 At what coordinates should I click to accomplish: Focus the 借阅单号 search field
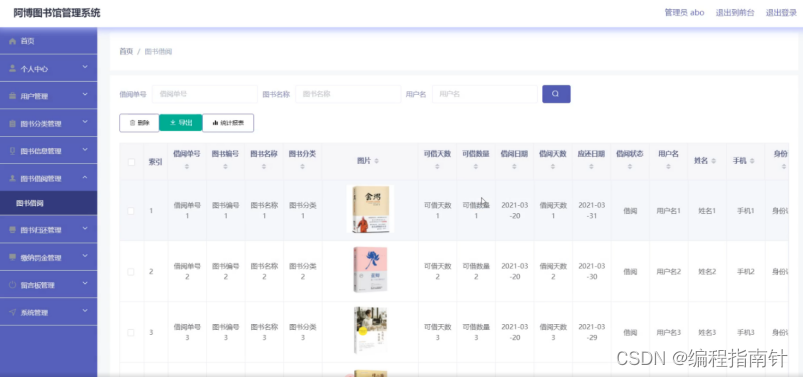(x=205, y=94)
